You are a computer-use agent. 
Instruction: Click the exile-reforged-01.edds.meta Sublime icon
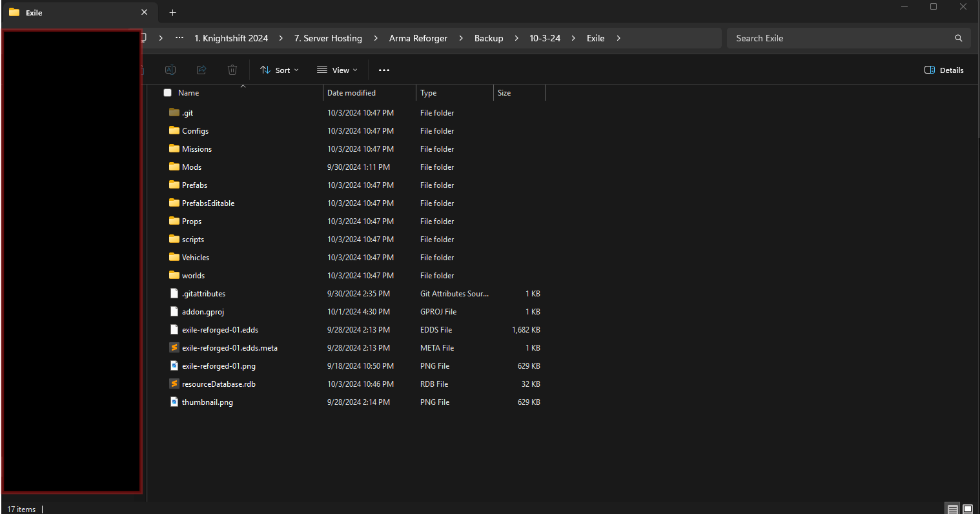(x=174, y=347)
